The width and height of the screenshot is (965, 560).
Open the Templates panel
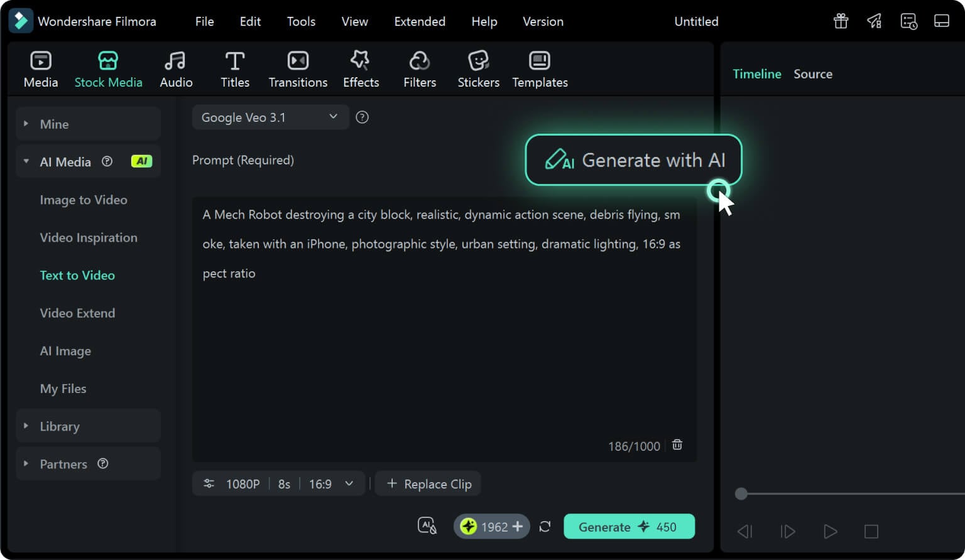[x=539, y=68]
